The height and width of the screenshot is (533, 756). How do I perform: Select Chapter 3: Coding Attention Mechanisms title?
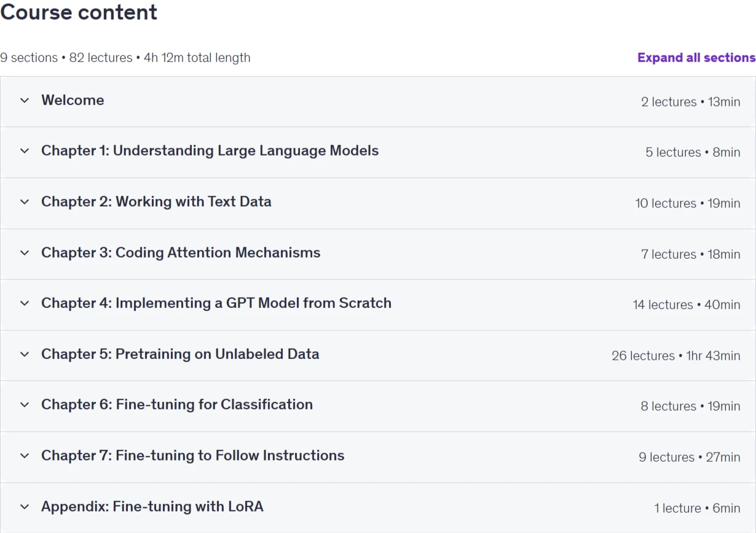181,253
